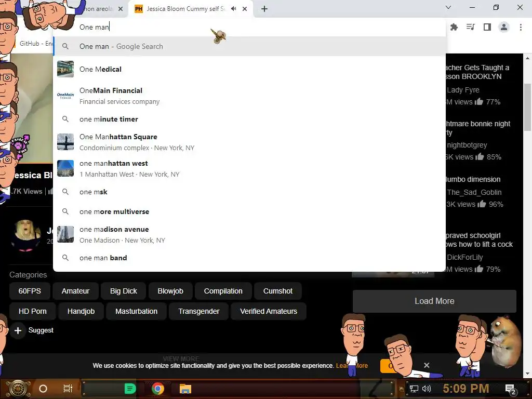This screenshot has width=532, height=399.
Task: Open the Chrome profile avatar
Action: tap(504, 27)
